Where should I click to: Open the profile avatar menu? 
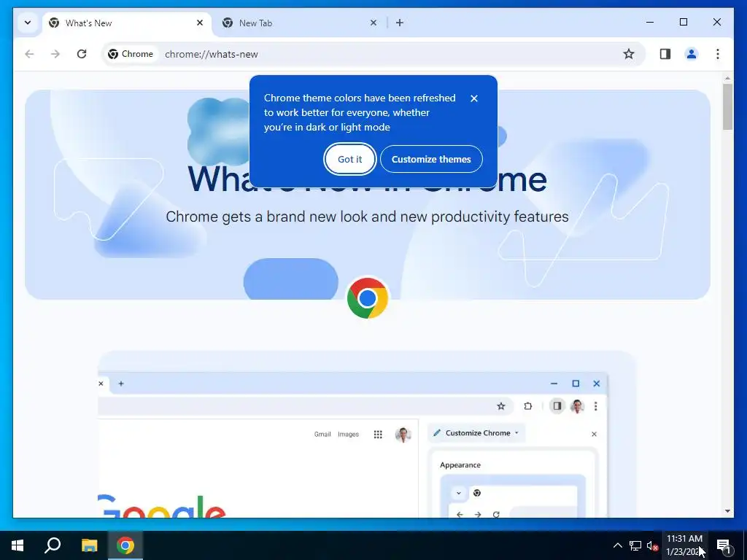(x=692, y=54)
